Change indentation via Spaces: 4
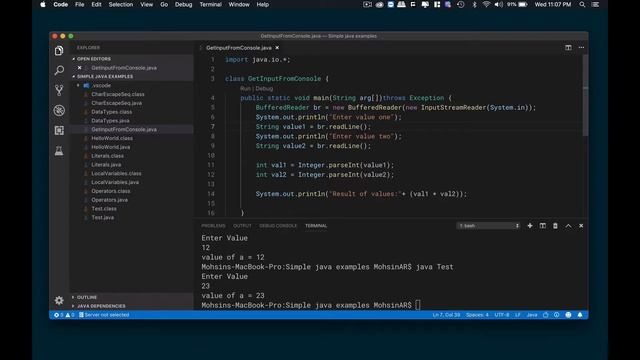 coord(477,315)
